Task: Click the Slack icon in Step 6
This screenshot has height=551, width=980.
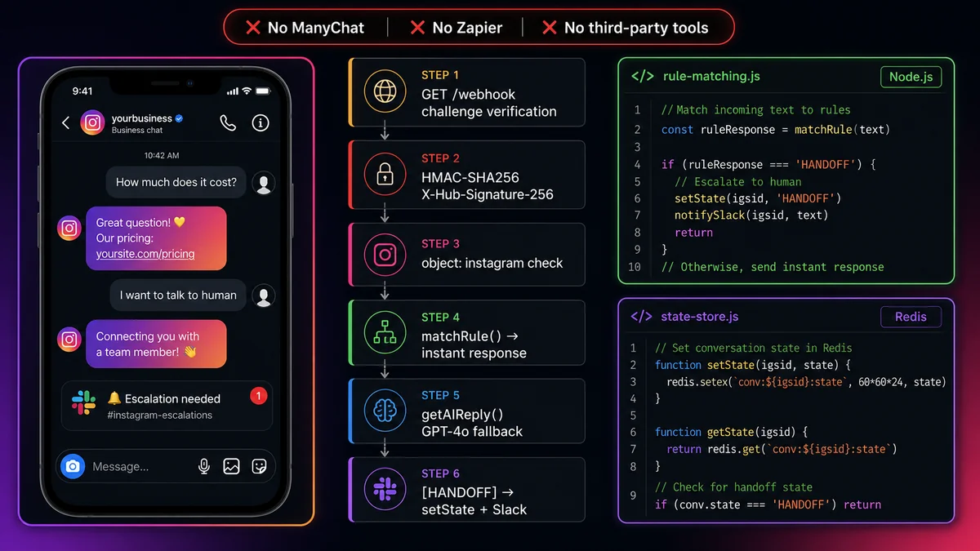Action: point(385,489)
